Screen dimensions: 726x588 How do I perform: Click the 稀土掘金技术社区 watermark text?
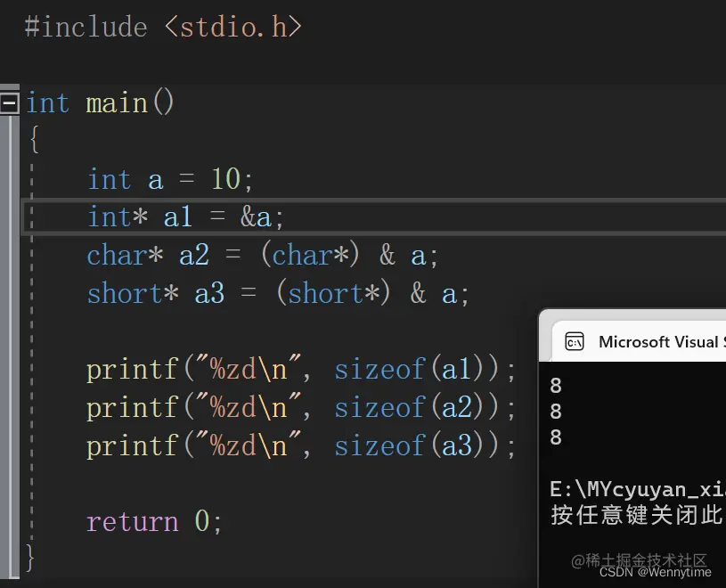(642, 558)
